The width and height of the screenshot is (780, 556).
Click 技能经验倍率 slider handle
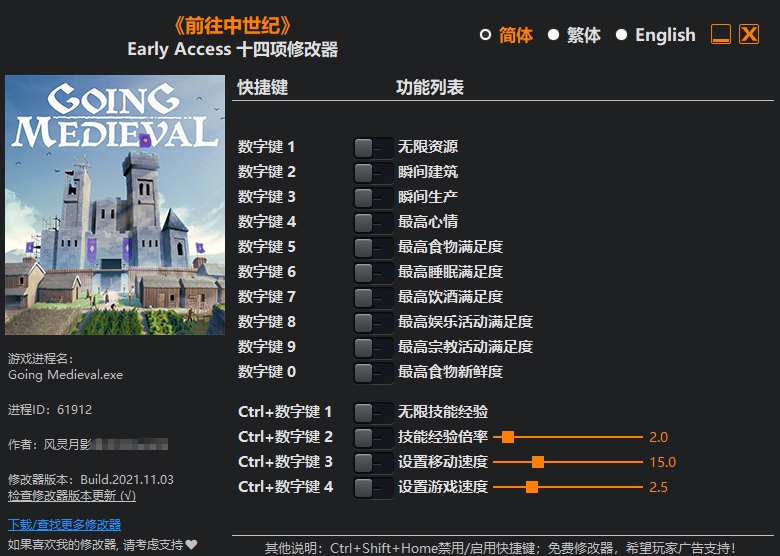(507, 437)
